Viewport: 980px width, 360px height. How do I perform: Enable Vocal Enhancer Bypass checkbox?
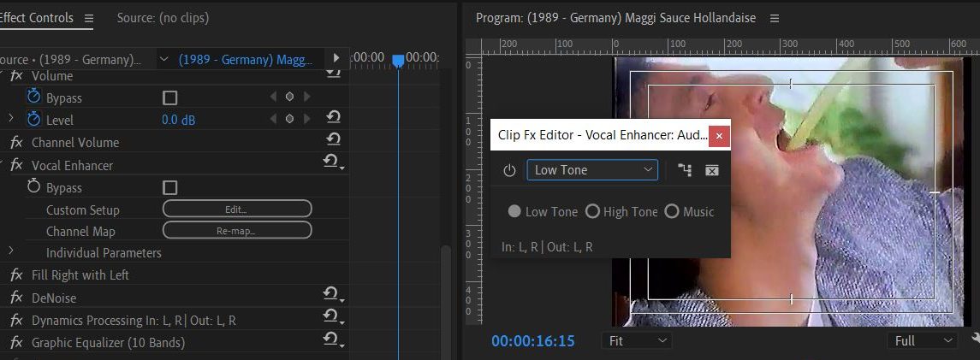point(169,188)
